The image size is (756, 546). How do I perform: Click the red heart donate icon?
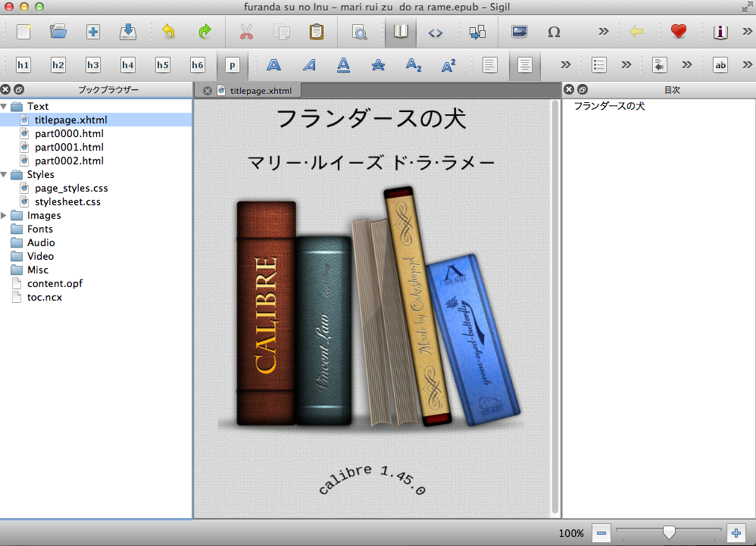tap(679, 32)
